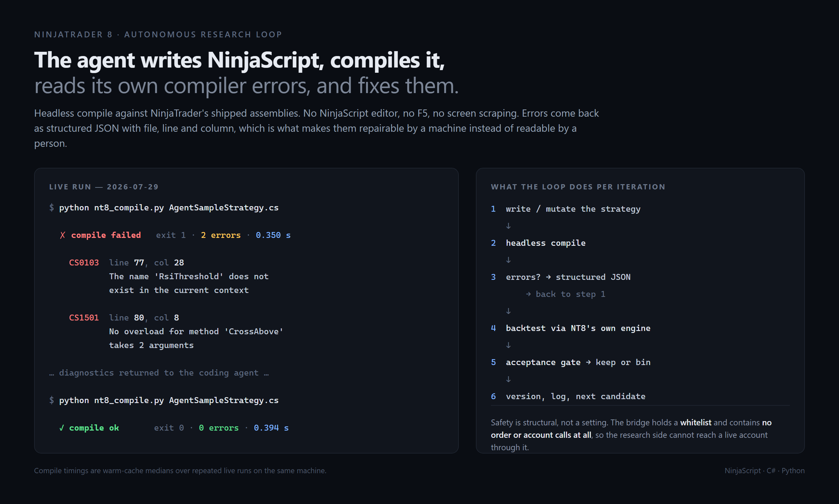
Task: Click footer 'Compile timings are warm-cache medians' note
Action: 180,471
